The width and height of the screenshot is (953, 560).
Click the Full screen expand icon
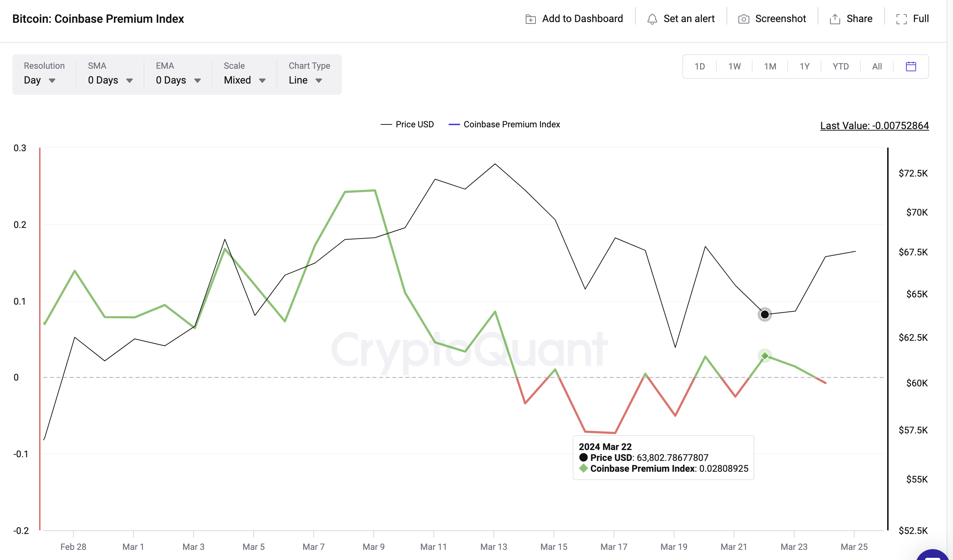(x=902, y=19)
